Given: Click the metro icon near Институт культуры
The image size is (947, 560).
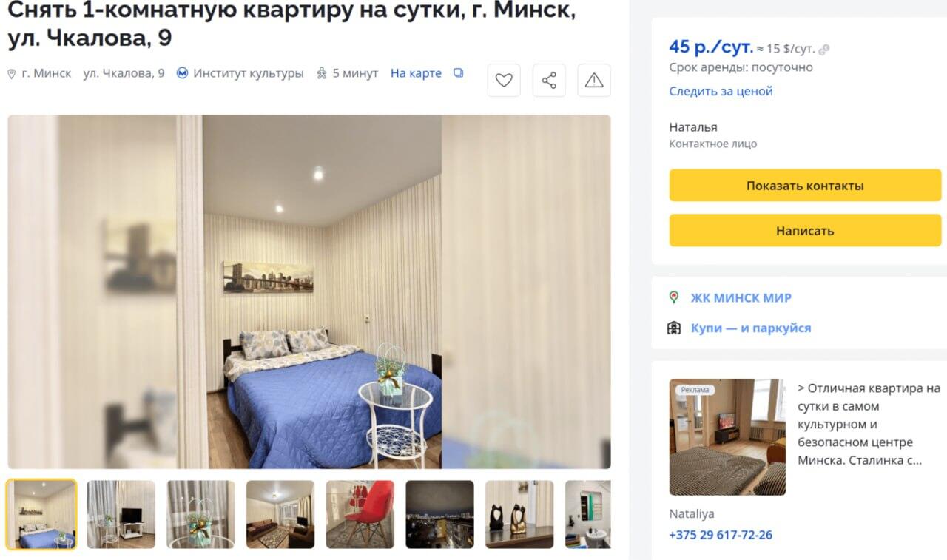Looking at the screenshot, I should coord(183,73).
